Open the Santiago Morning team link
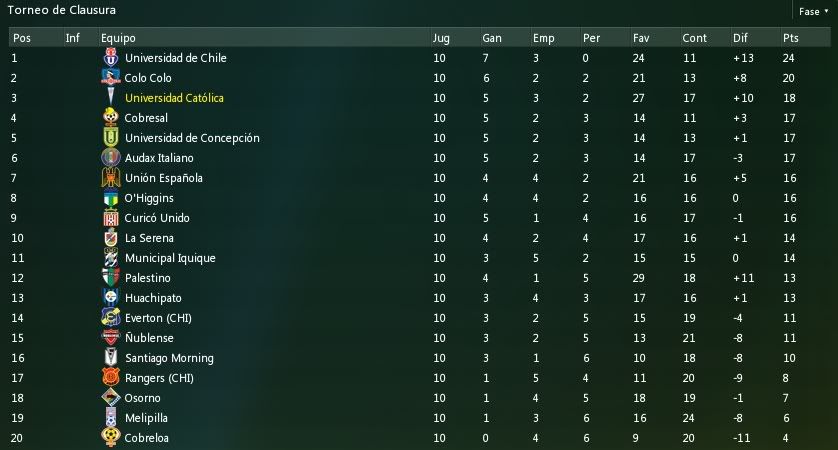This screenshot has width=838, height=450. 169,358
